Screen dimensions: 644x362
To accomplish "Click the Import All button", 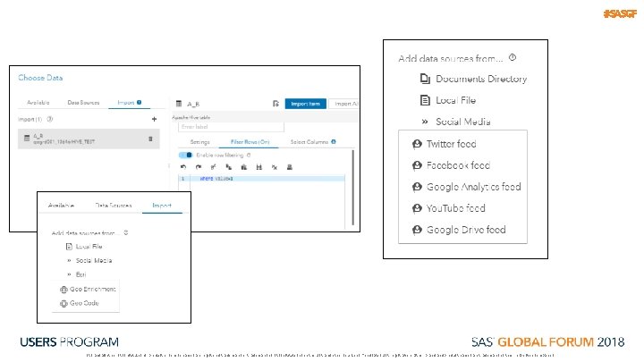I will click(344, 104).
